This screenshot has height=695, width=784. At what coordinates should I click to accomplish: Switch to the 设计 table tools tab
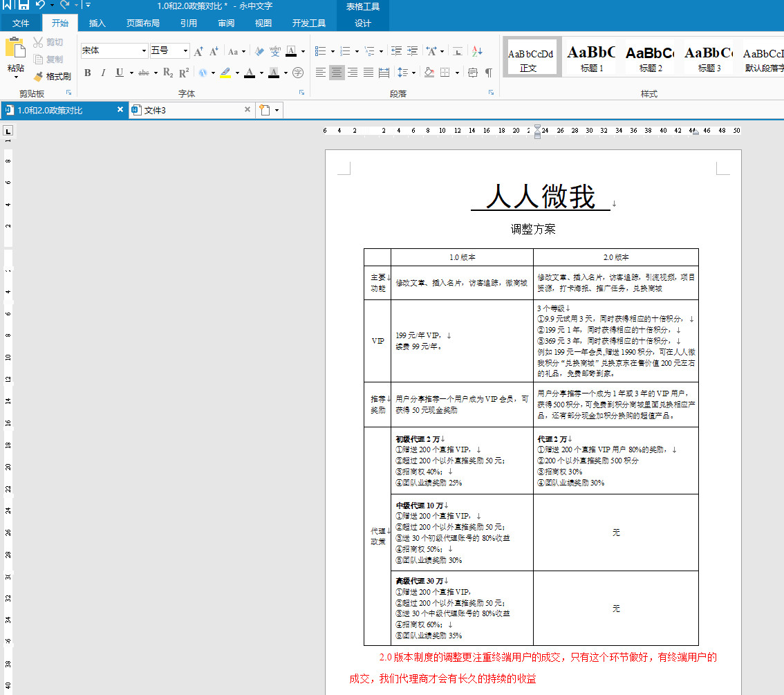click(362, 23)
